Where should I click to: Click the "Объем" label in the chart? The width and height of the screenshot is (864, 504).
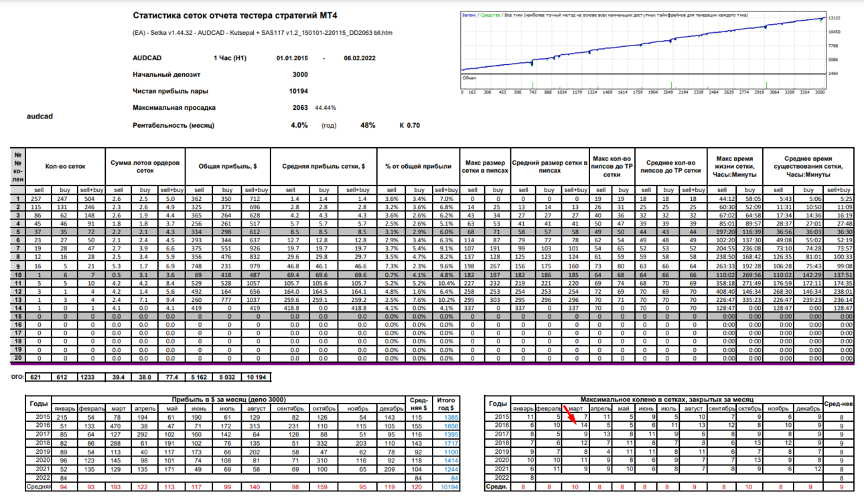(x=470, y=78)
